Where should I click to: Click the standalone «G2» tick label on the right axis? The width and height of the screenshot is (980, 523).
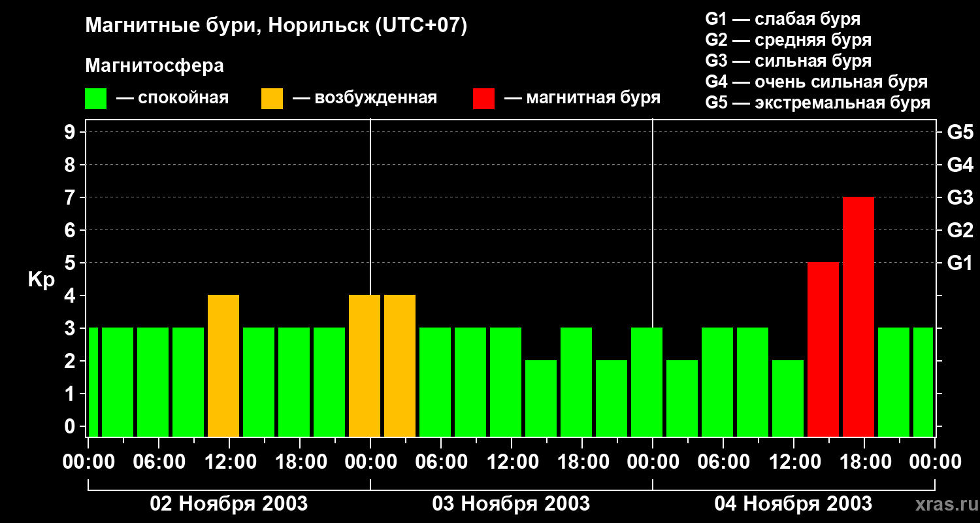(960, 230)
